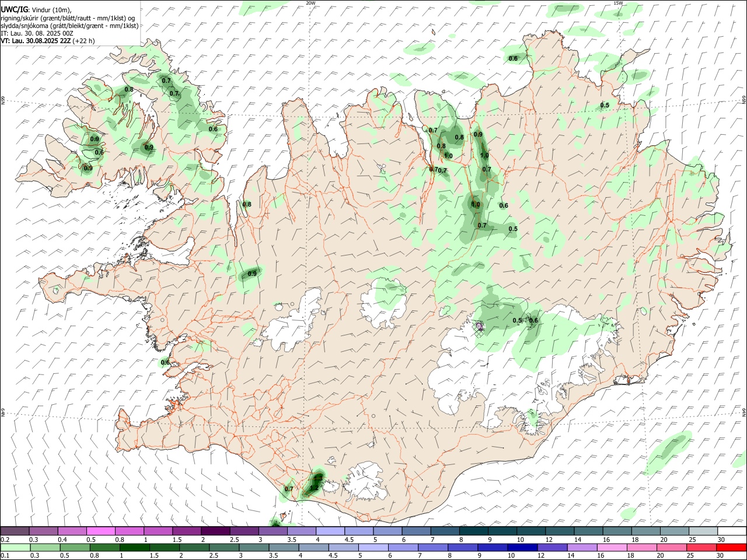Pick the deep navy blue rain swatch for 10
This screenshot has width=747, height=560.
coord(522,547)
